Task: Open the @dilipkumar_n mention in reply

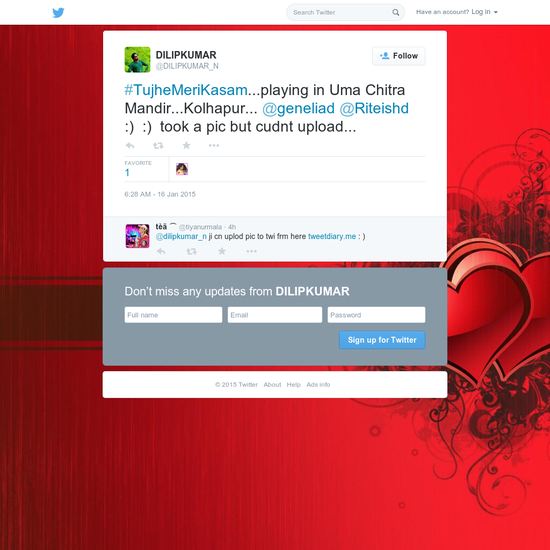Action: pos(181,236)
